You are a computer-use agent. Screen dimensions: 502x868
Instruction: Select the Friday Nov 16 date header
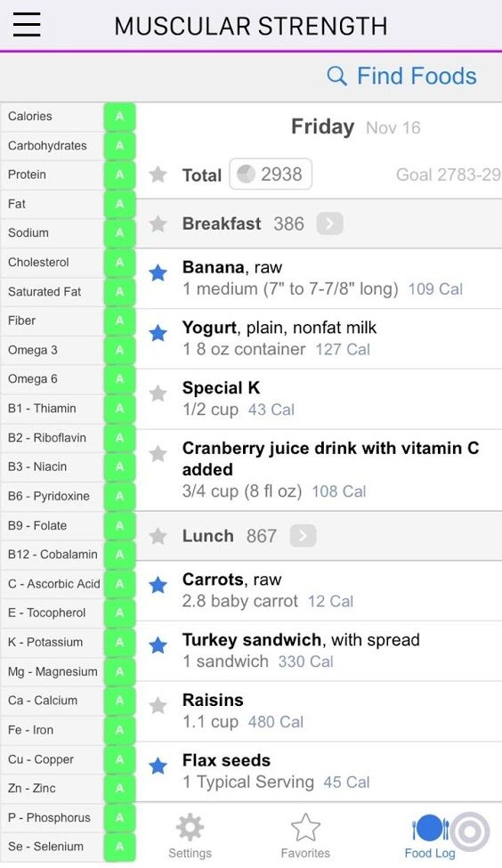pyautogui.click(x=356, y=127)
